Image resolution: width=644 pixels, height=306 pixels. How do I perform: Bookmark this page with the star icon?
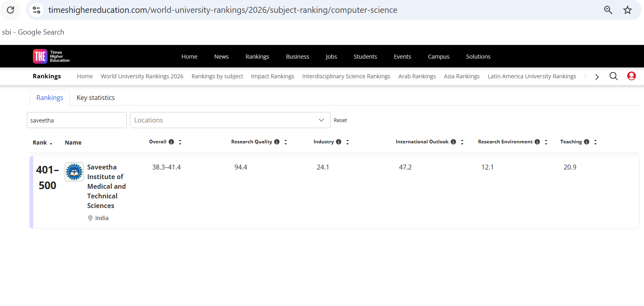[628, 10]
